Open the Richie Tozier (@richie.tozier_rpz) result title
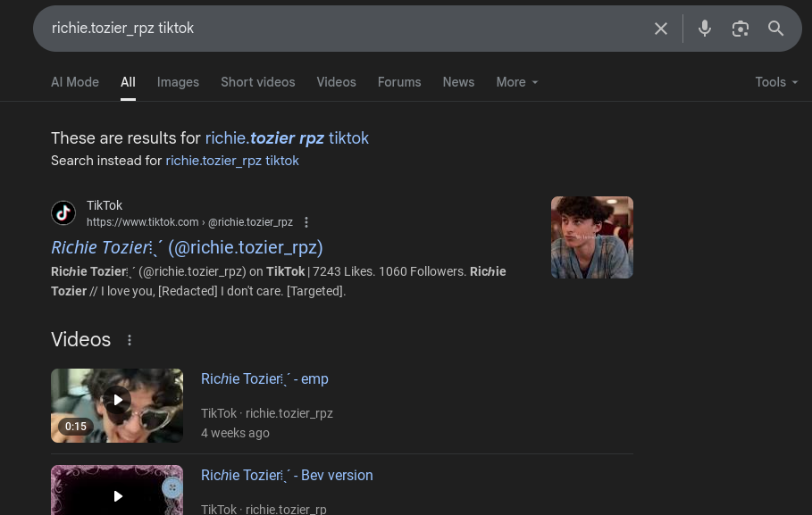Screen dimensions: 812x515 pyautogui.click(x=187, y=248)
